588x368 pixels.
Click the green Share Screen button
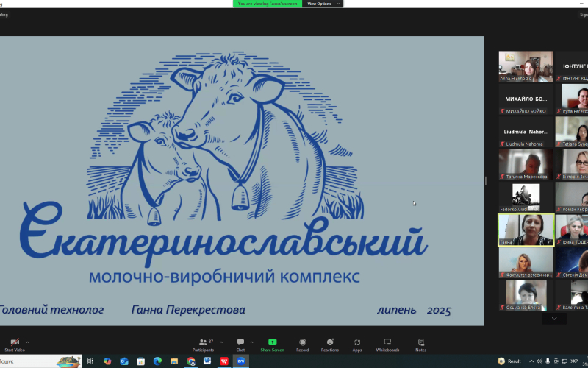pos(272,344)
